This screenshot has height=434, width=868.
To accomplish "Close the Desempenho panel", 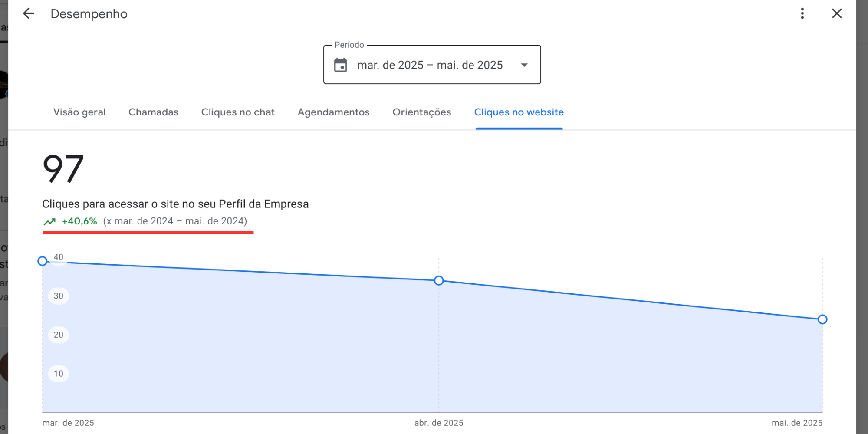I will pos(836,13).
